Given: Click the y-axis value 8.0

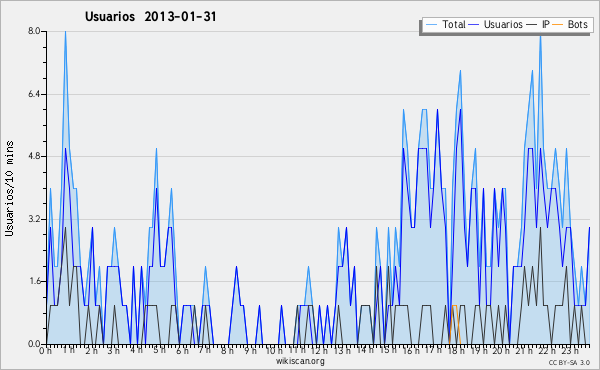Looking at the screenshot, I should (x=34, y=31).
